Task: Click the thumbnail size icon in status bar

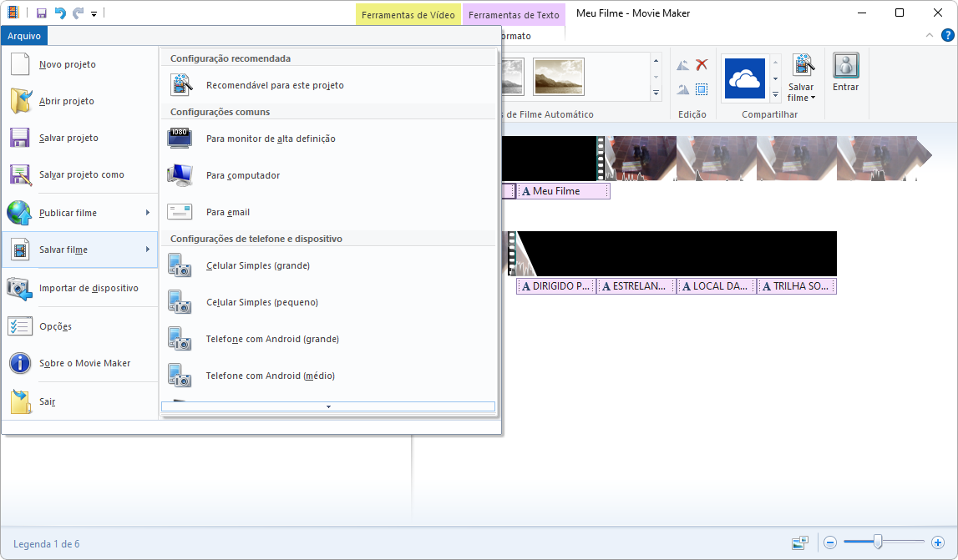Action: point(800,542)
